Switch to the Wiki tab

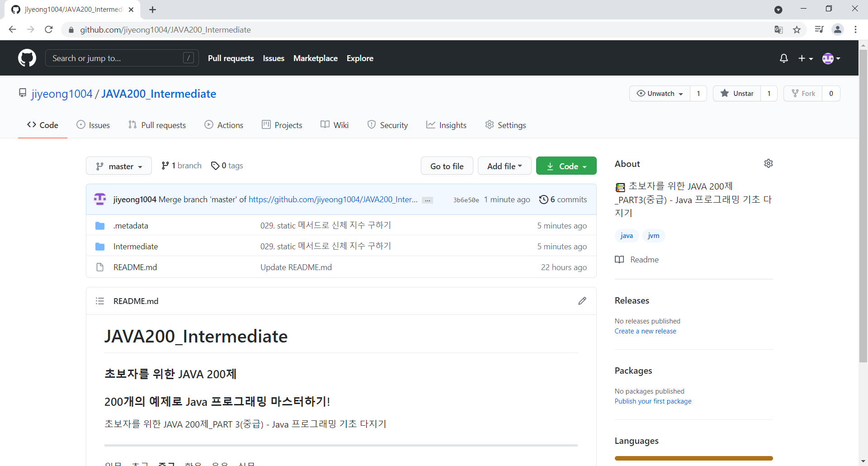335,125
